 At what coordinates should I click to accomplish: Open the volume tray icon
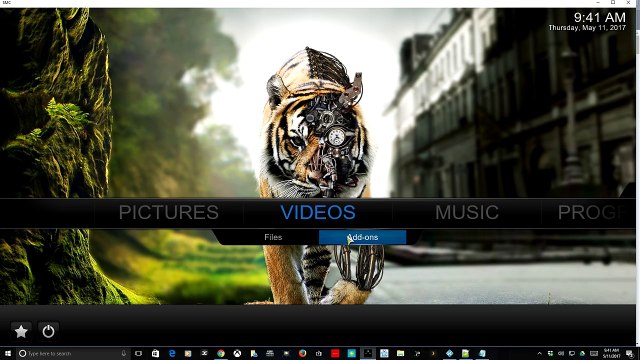[561, 353]
